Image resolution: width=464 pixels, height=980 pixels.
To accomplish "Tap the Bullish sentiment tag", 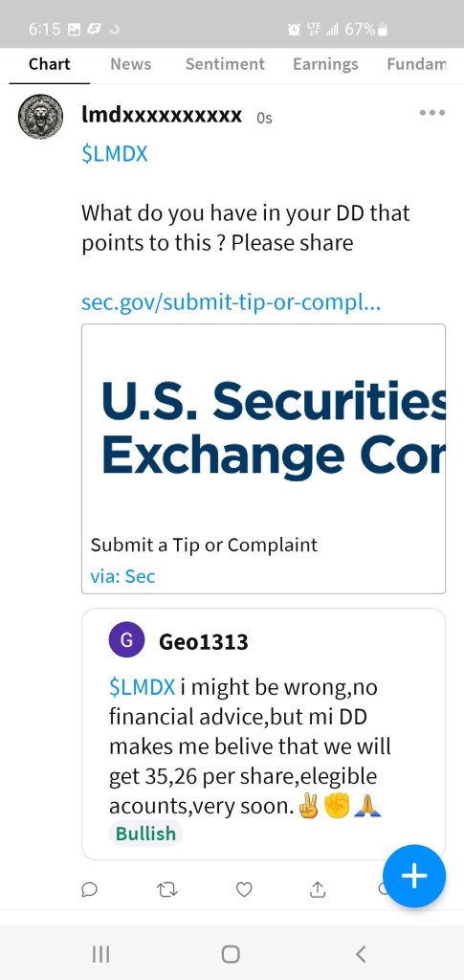I will point(145,834).
